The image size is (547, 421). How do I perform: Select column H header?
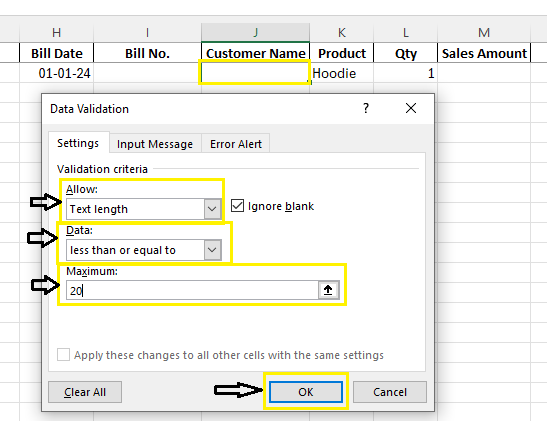[57, 32]
